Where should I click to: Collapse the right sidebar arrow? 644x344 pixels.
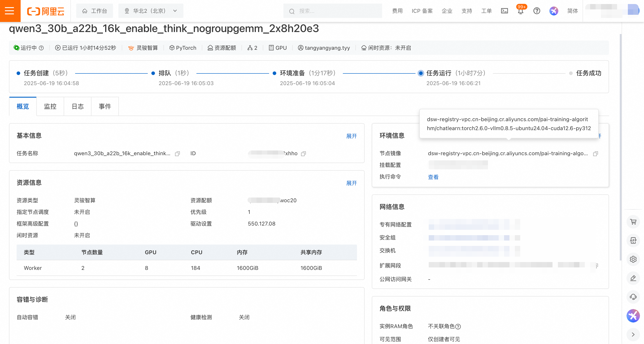(x=633, y=334)
